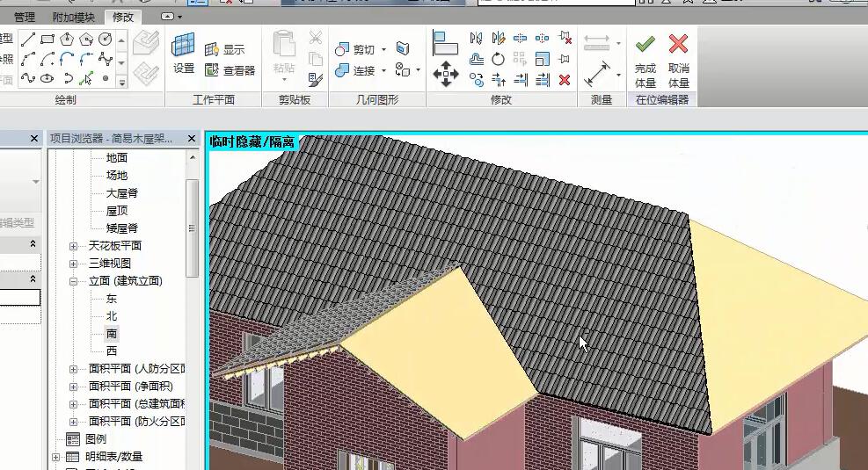
Task: Select Mirror - Pick Axis tool
Action: [x=476, y=38]
